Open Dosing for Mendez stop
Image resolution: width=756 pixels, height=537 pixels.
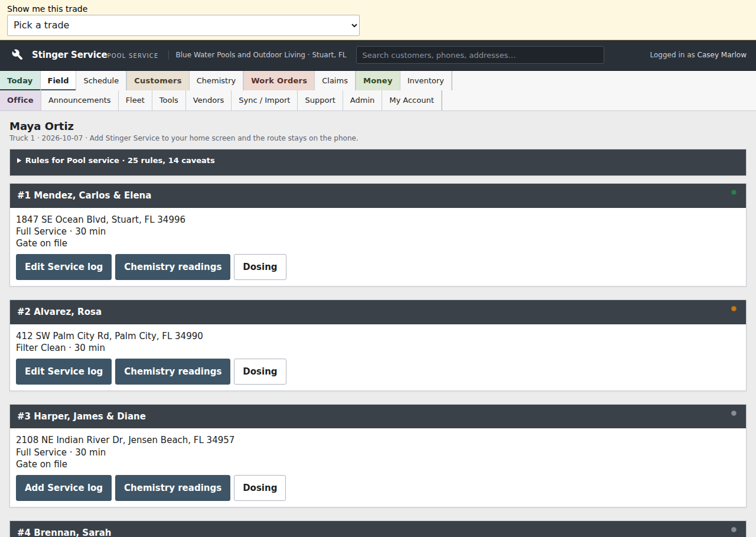coord(260,267)
